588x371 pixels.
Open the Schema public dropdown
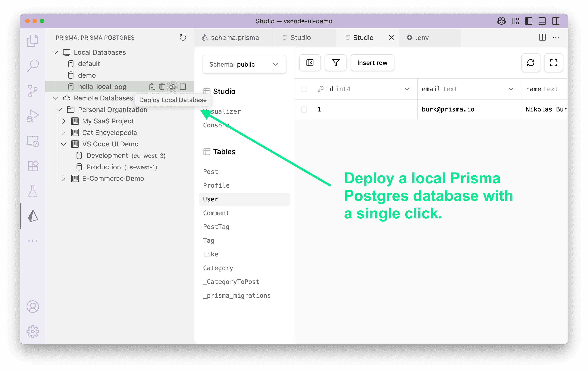[x=244, y=64]
